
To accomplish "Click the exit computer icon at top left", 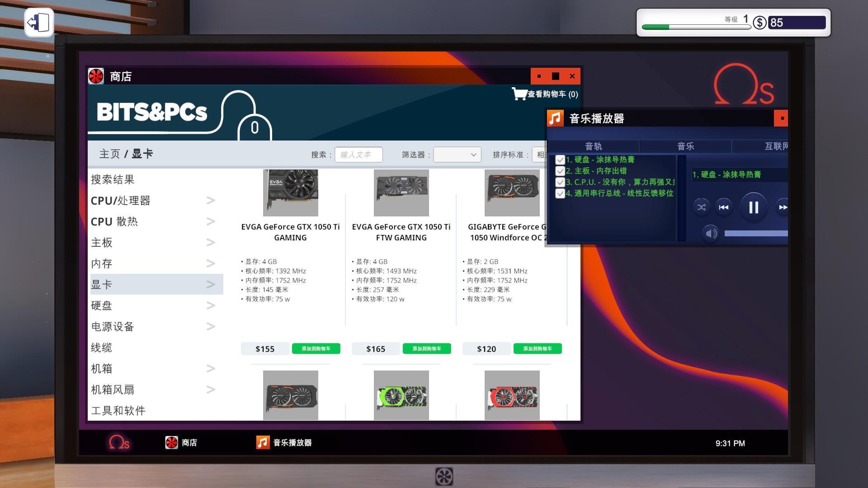I will click(x=39, y=22).
